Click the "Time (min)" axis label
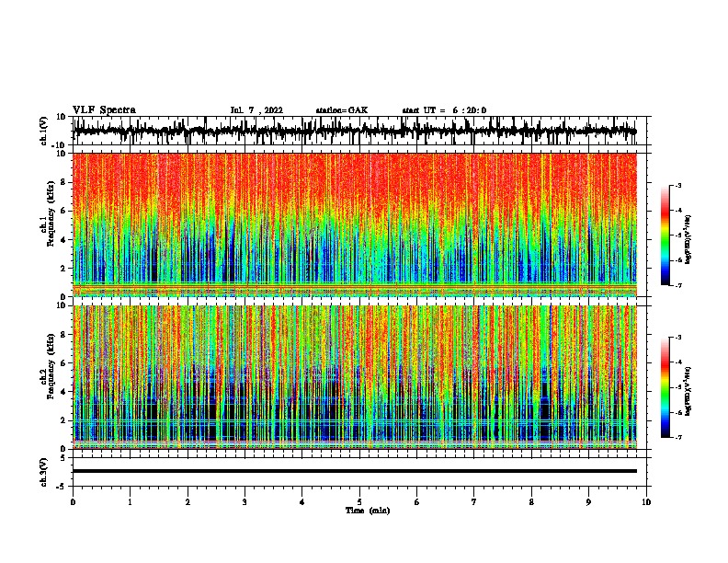728x563 pixels. (x=368, y=511)
